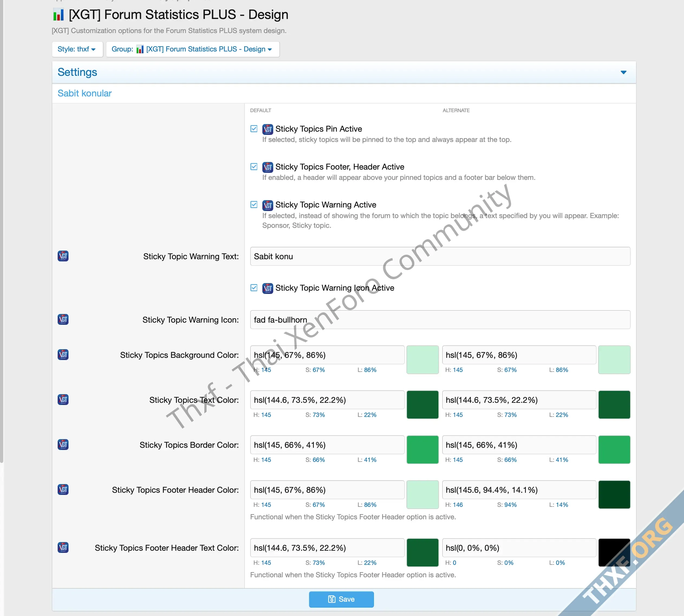Click XGT icon in Sticky Topics Border Color row
Viewport: 684px width, 616px height.
coord(63,445)
